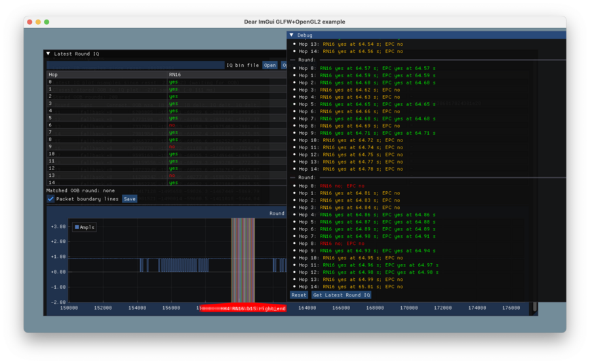
Task: Click the Save button
Action: pyautogui.click(x=129, y=199)
